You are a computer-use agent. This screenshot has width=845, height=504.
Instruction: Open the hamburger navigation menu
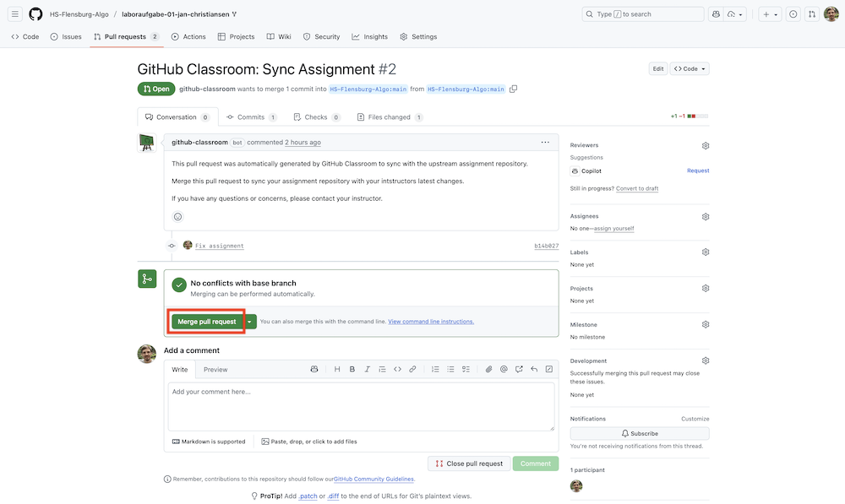[x=15, y=14]
